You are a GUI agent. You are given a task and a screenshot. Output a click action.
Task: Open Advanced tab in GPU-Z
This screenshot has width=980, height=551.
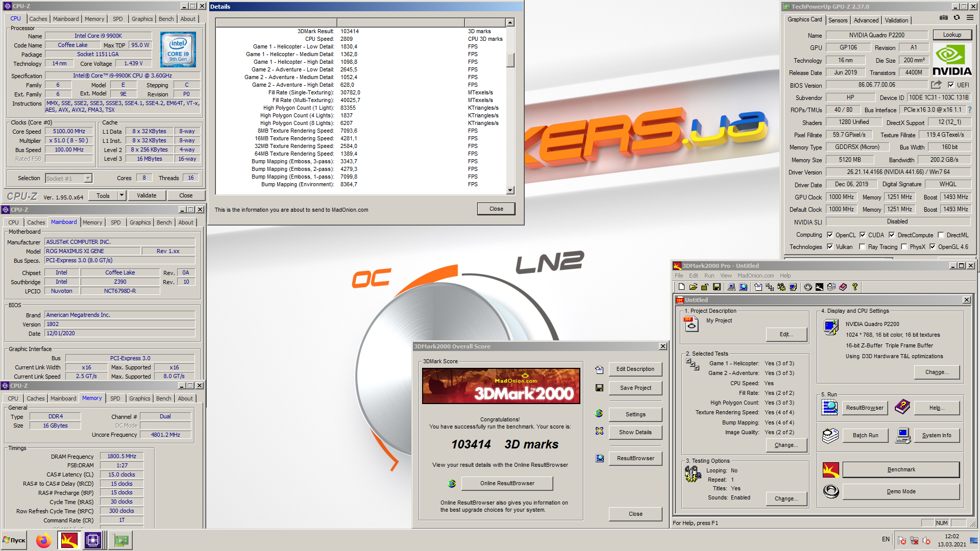(x=866, y=20)
